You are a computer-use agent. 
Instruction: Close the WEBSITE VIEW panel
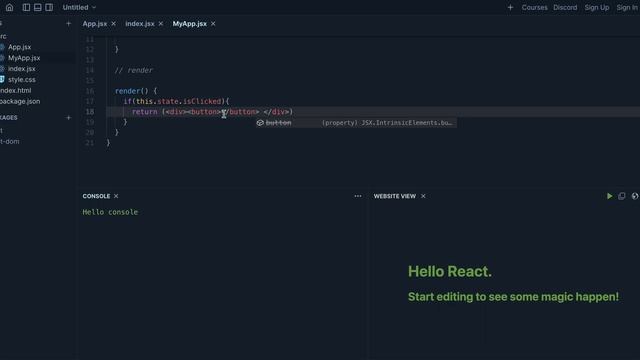click(423, 196)
